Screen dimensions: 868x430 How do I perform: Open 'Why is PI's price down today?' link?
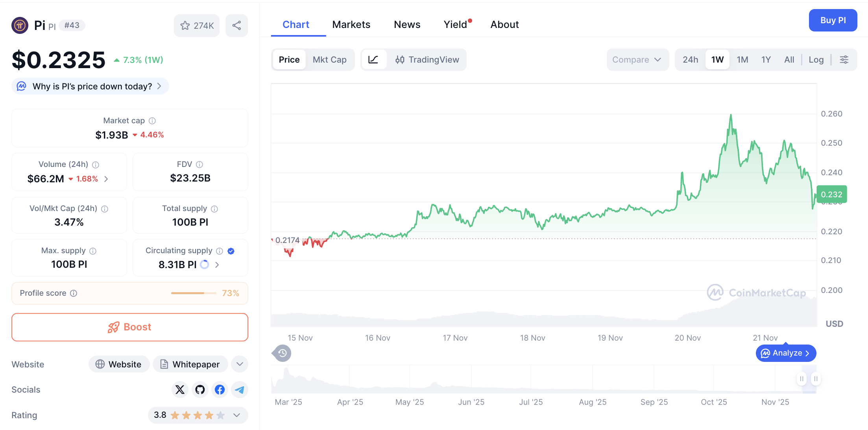[x=90, y=86]
